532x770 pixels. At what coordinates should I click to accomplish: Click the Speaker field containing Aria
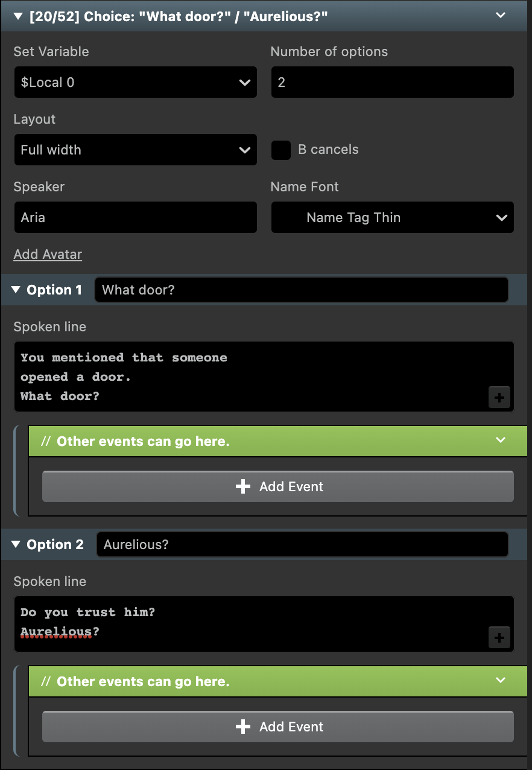135,217
